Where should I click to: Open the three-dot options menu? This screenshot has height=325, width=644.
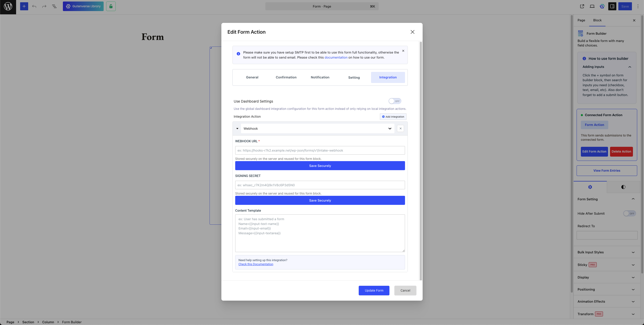(638, 6)
